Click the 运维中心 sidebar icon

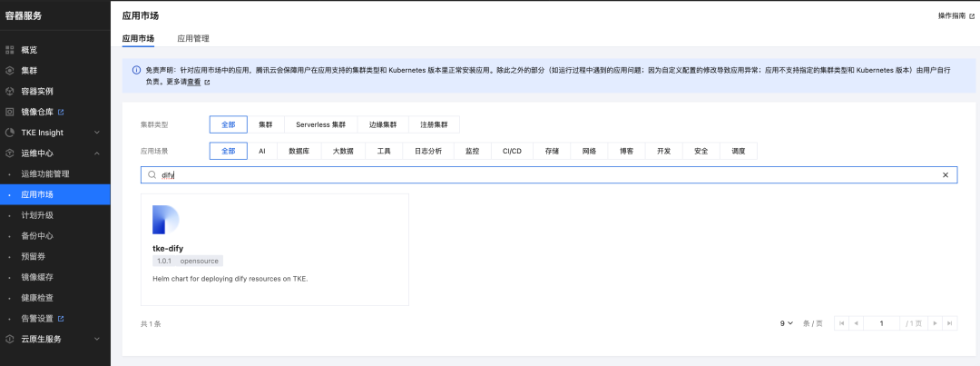coord(9,153)
